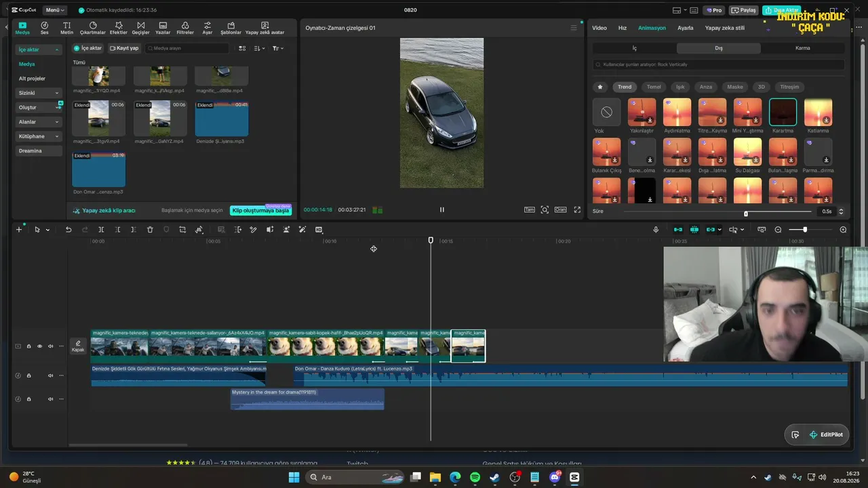Open File Explorer from the taskbar
The width and height of the screenshot is (868, 488).
[435, 477]
